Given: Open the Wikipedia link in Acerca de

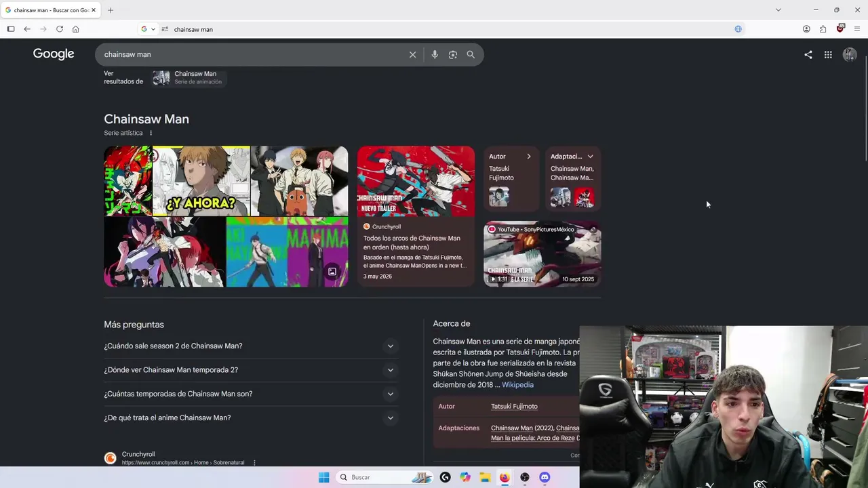Looking at the screenshot, I should point(517,385).
